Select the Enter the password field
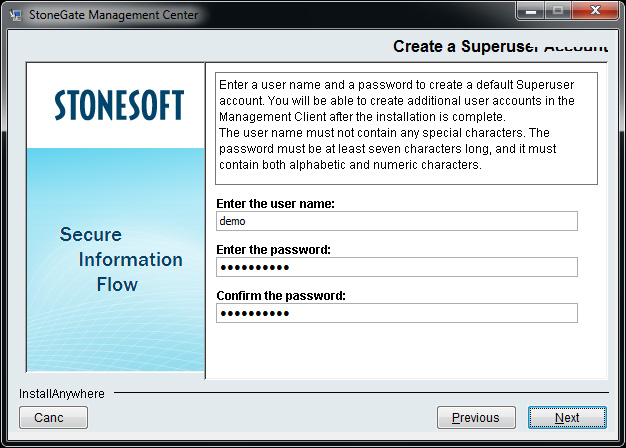The width and height of the screenshot is (626, 448). click(x=397, y=267)
